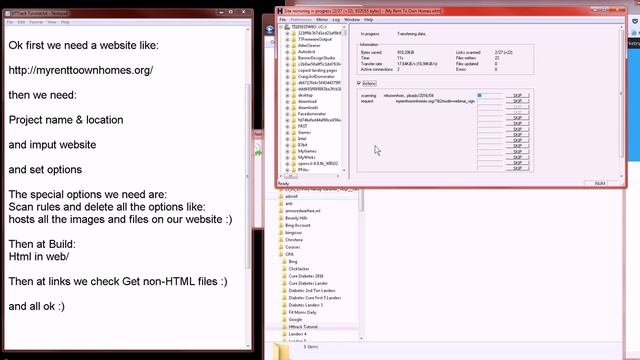
Task: Select 'Landers 4' folder in Explorer
Action: click(x=298, y=334)
